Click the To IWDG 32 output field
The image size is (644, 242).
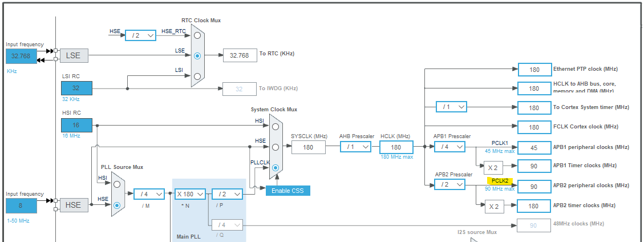[239, 89]
